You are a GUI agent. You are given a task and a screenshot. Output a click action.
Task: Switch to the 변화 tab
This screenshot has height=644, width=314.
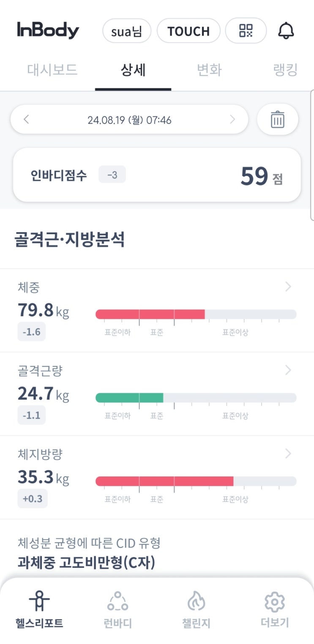coord(209,70)
